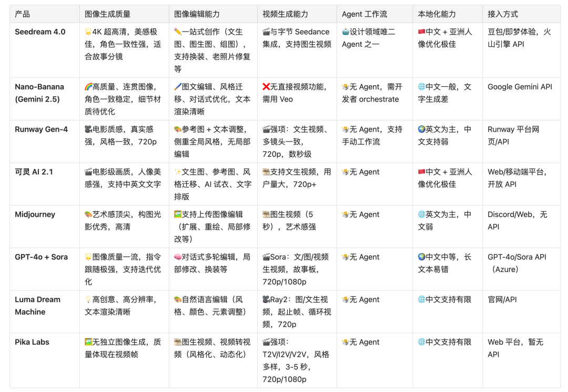Select the 接入方式 column header
This screenshot has height=392, width=568.
click(502, 14)
